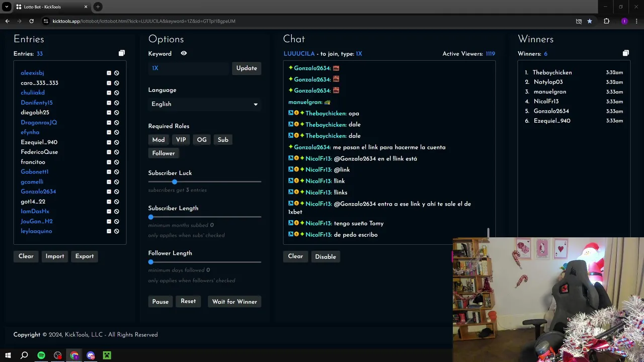Toggle VIP required role
This screenshot has height=362, width=644.
pyautogui.click(x=181, y=140)
